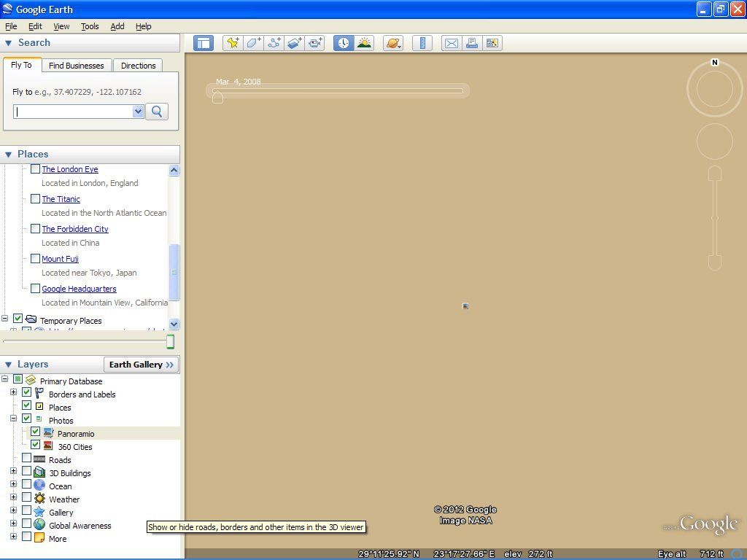Image resolution: width=747 pixels, height=560 pixels.
Task: Check The London Eye checkbox
Action: (35, 168)
